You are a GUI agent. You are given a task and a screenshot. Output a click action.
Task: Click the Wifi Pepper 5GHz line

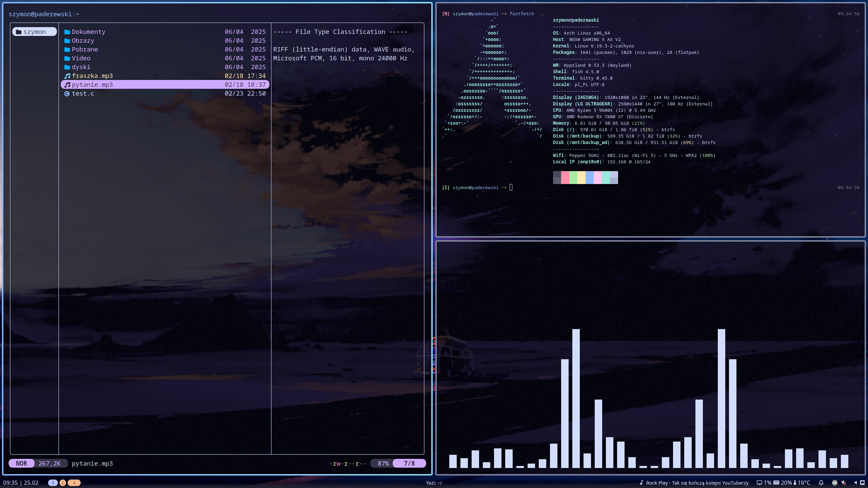[x=634, y=156]
